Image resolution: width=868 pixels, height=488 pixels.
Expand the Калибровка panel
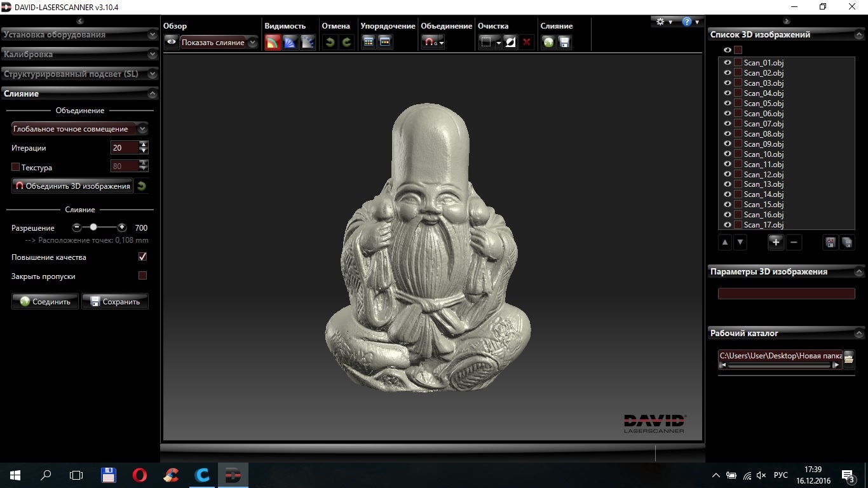(x=79, y=55)
